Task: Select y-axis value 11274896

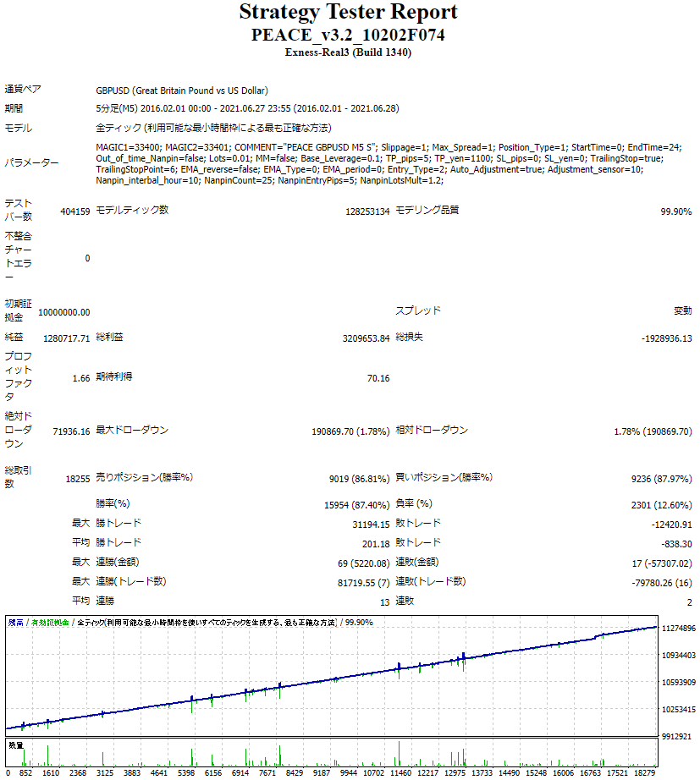Action: click(x=678, y=629)
